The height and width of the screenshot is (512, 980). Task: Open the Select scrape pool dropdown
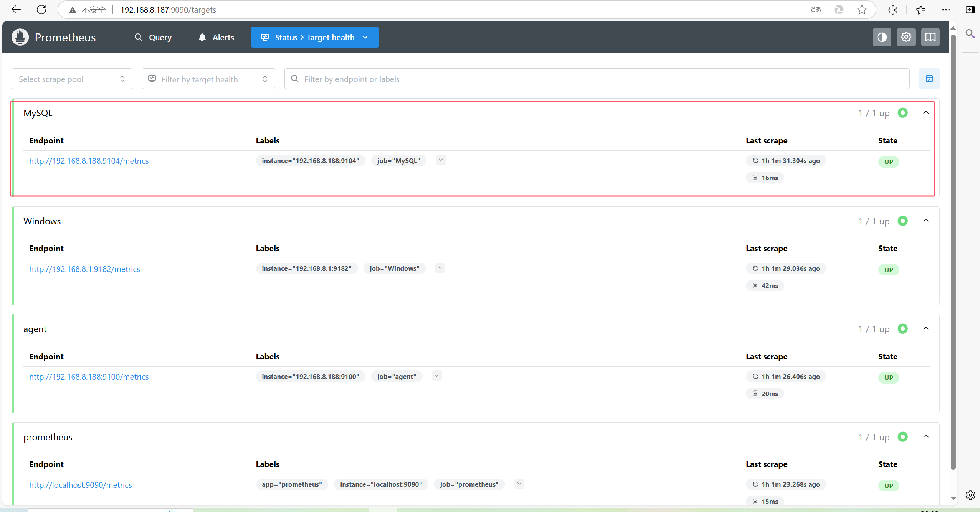click(x=72, y=79)
